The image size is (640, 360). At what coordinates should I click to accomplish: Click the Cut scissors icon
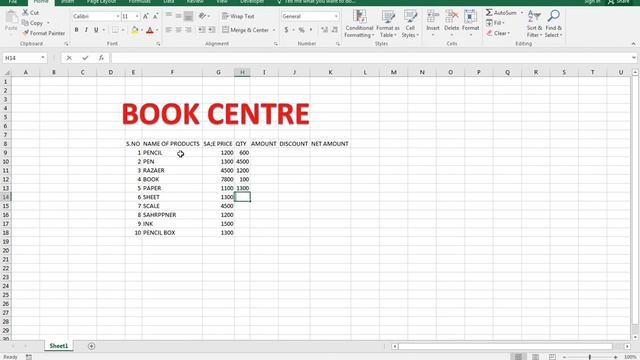(x=25, y=13)
